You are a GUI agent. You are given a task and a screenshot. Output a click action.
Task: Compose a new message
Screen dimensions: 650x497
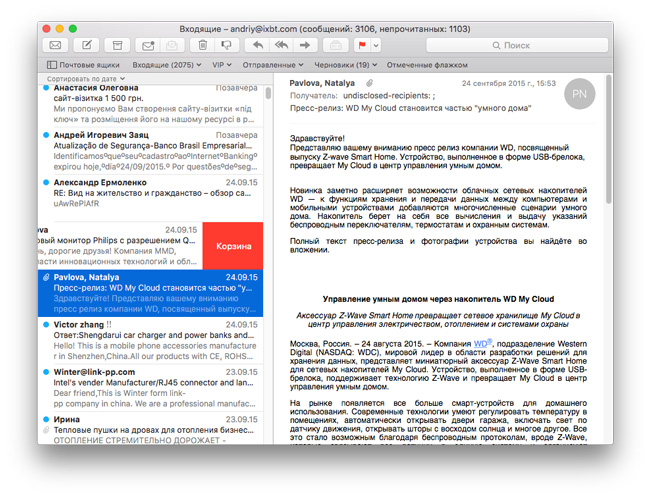click(x=86, y=45)
